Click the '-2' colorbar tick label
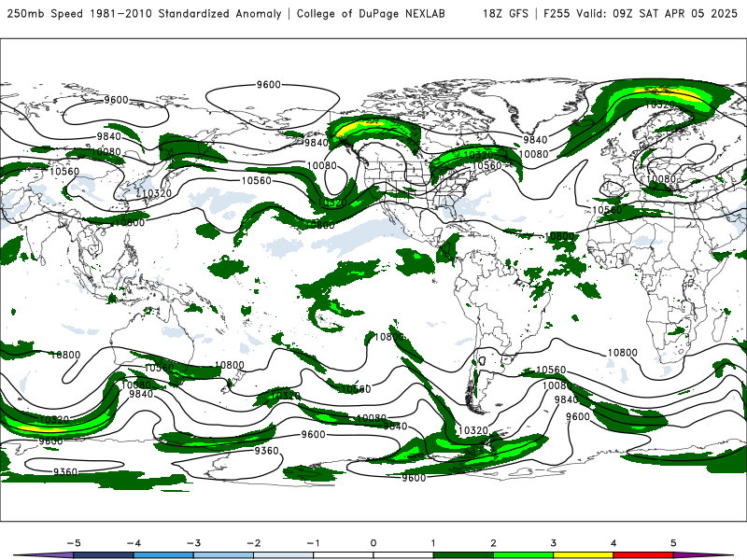This screenshot has height=560, width=747. coord(253,543)
